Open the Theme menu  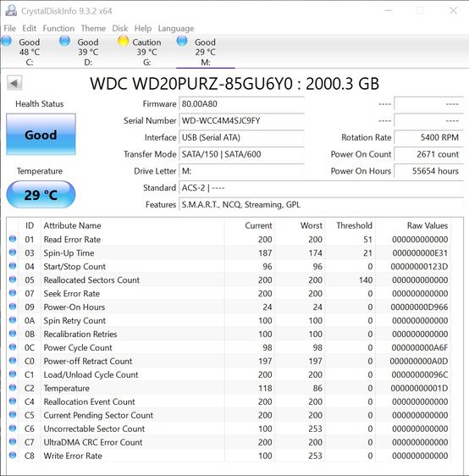click(93, 28)
